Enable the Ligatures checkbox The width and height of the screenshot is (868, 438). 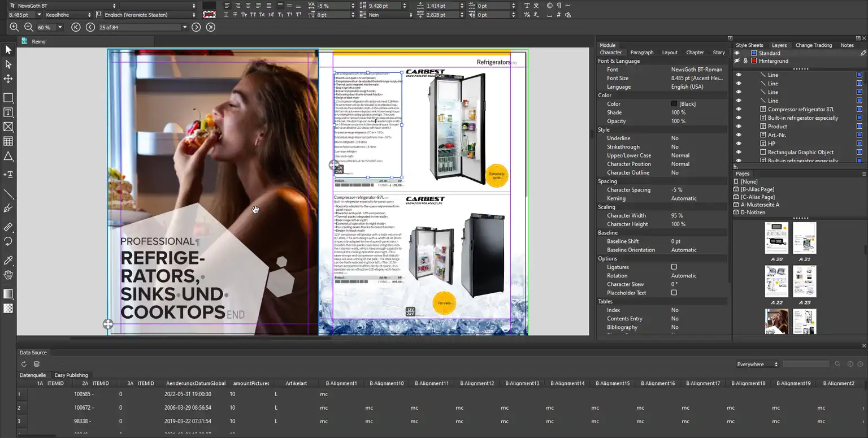coord(674,267)
